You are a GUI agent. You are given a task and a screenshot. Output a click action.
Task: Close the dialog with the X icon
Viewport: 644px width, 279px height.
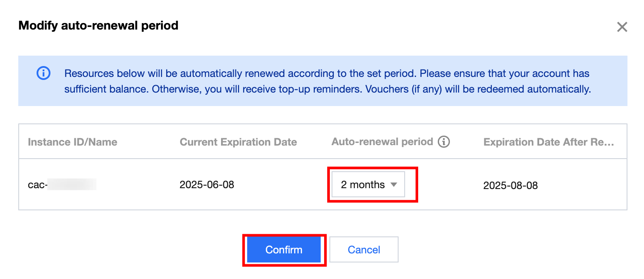coord(622,27)
